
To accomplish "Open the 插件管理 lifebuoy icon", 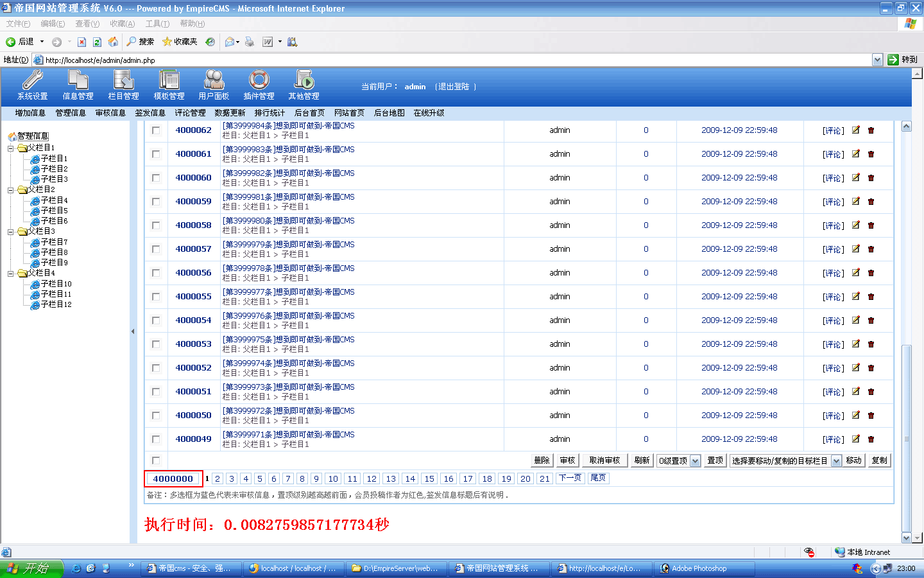I will pyautogui.click(x=259, y=80).
